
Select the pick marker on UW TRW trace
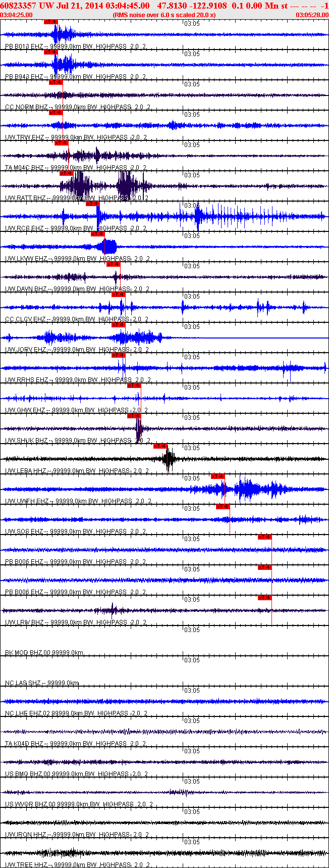pyautogui.click(x=56, y=113)
